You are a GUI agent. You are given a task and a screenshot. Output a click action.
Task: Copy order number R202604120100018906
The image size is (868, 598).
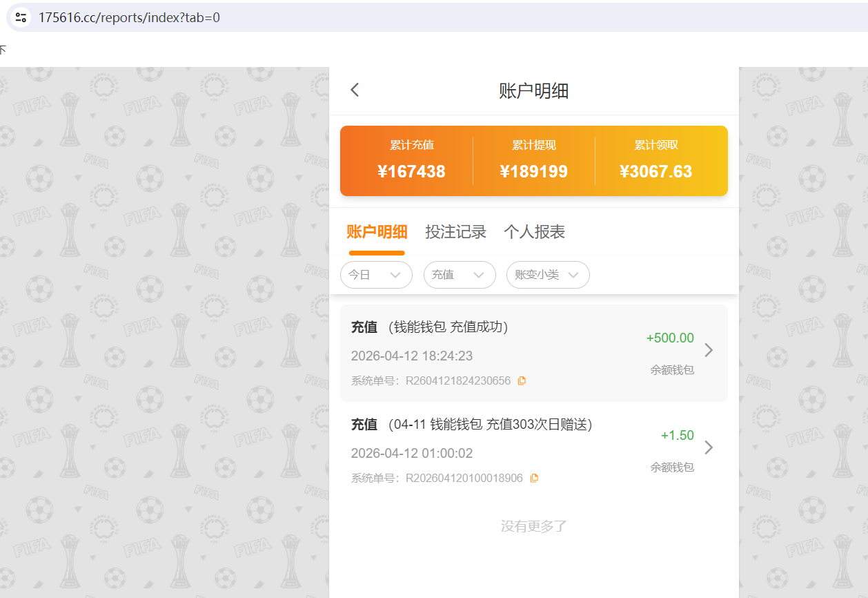coord(533,477)
